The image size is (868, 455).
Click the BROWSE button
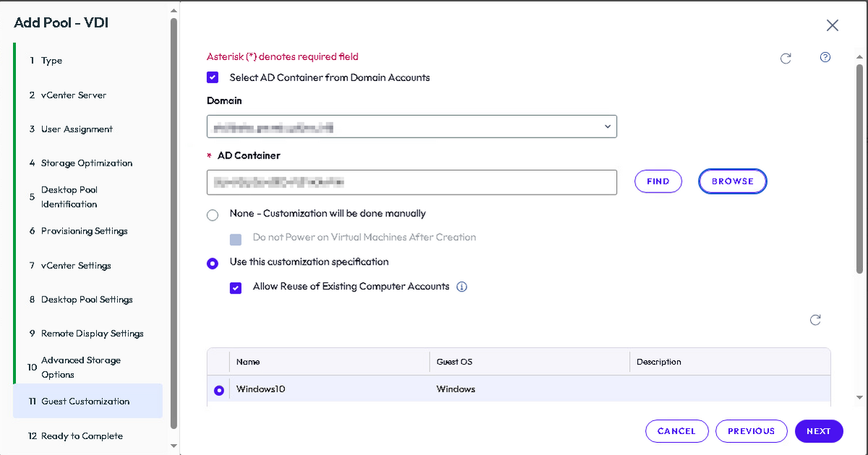coord(732,182)
